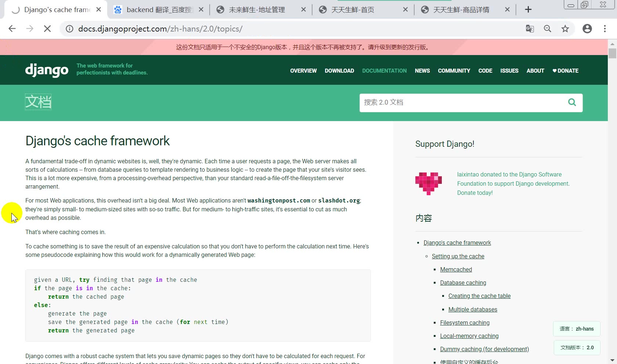Jump to Dummy caching (for development)
617x364 pixels.
point(484,349)
